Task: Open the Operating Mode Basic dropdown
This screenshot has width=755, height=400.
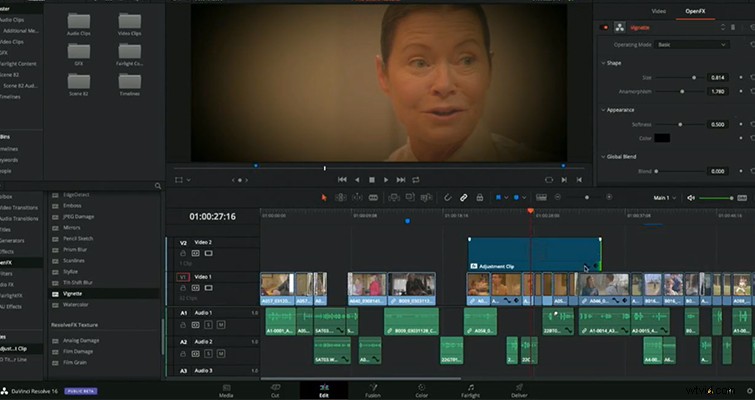Action: (x=691, y=45)
